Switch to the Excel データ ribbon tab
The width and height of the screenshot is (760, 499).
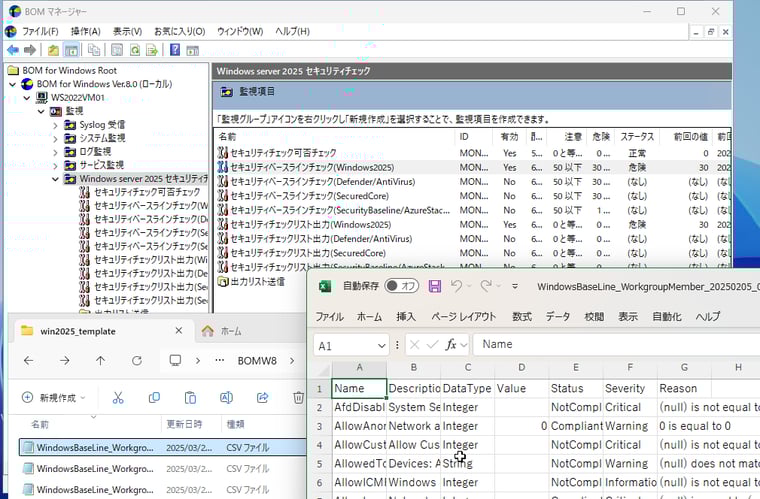pyautogui.click(x=557, y=316)
